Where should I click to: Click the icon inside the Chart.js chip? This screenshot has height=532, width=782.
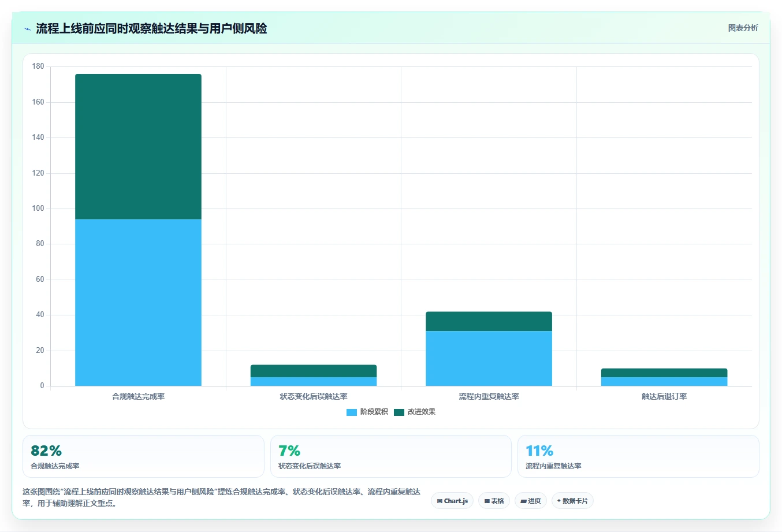(x=440, y=501)
